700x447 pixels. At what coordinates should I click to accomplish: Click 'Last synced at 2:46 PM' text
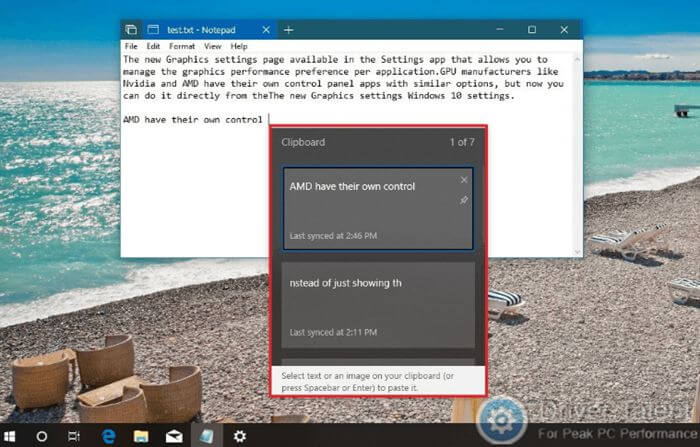333,236
